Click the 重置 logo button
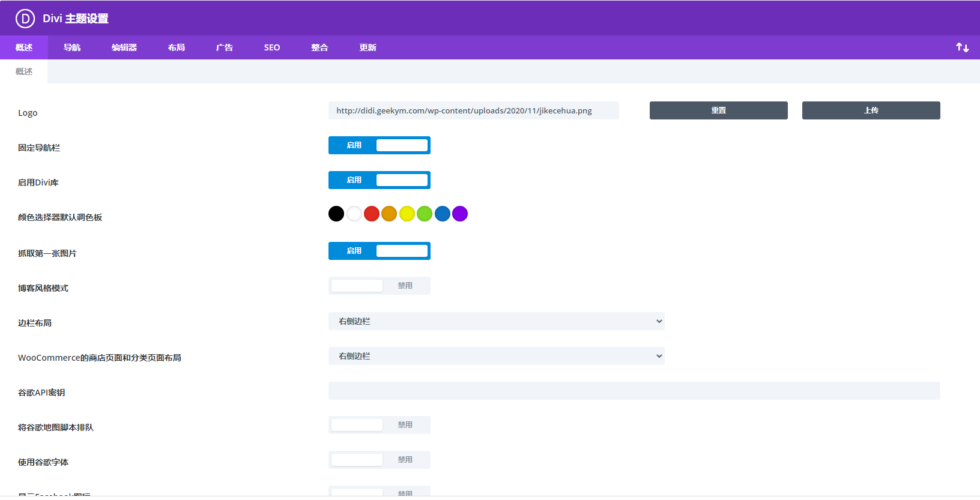Screen dimensions: 980x500 tap(719, 110)
